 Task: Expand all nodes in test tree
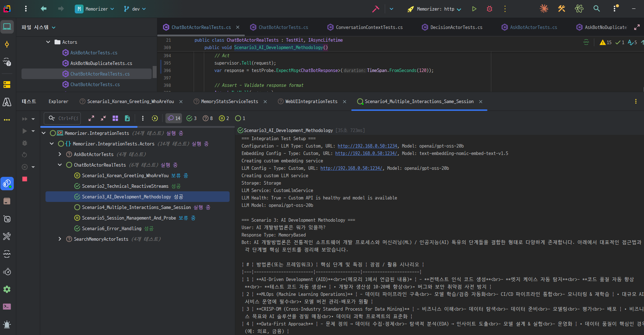91,118
